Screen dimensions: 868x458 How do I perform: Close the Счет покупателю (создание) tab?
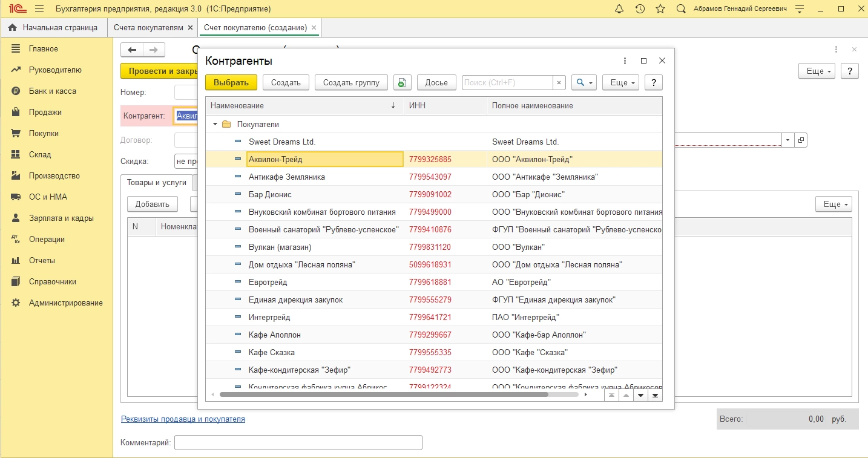tap(314, 28)
